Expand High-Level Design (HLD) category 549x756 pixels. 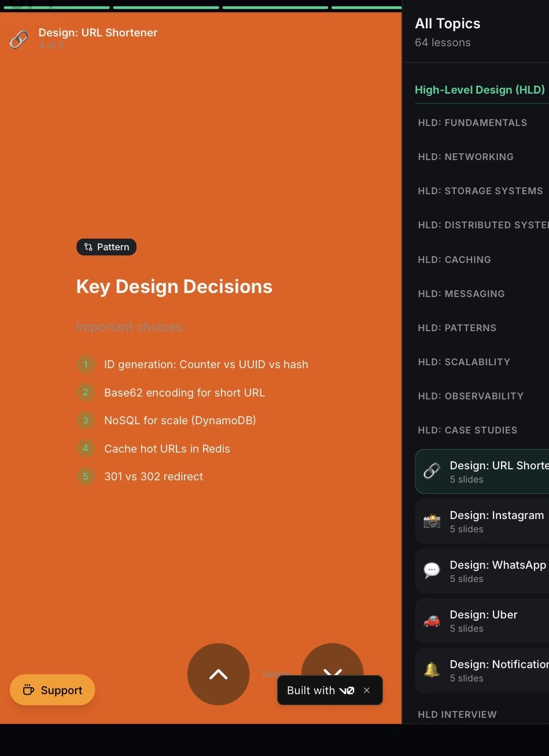[480, 90]
